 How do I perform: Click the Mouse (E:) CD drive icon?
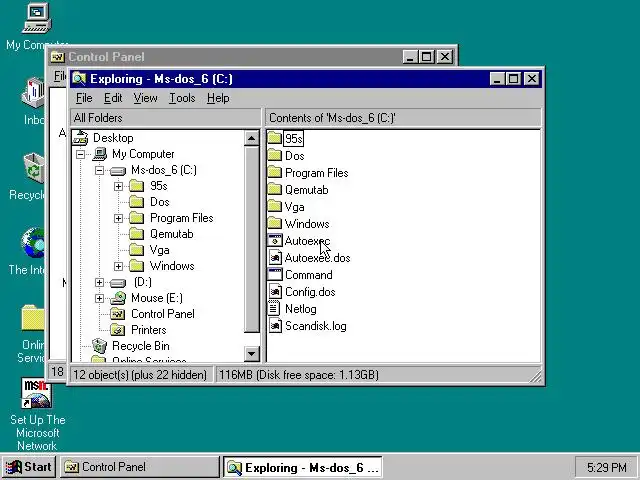[118, 298]
